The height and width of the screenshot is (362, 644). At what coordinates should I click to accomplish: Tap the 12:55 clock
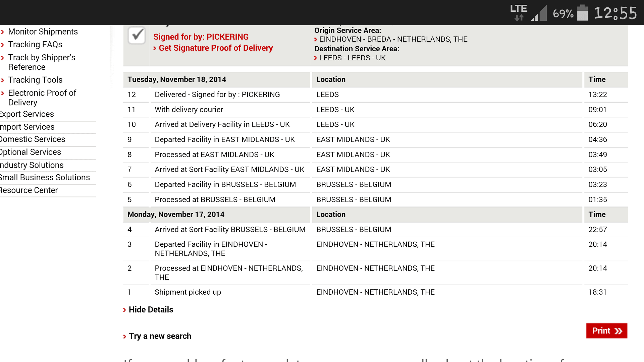tap(615, 13)
